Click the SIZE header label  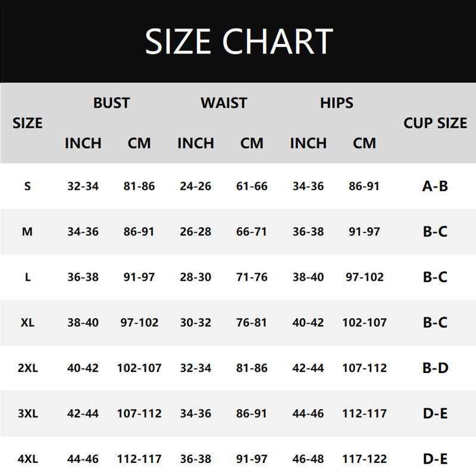pos(27,123)
